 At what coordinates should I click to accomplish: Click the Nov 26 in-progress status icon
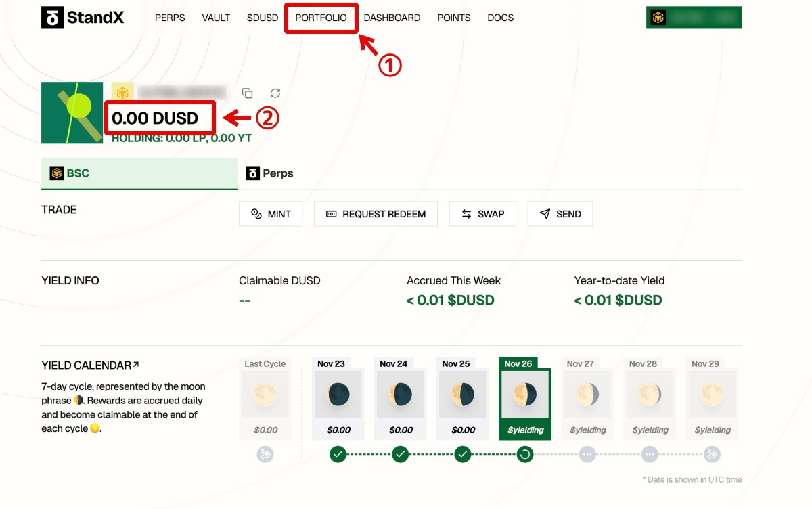pos(525,455)
